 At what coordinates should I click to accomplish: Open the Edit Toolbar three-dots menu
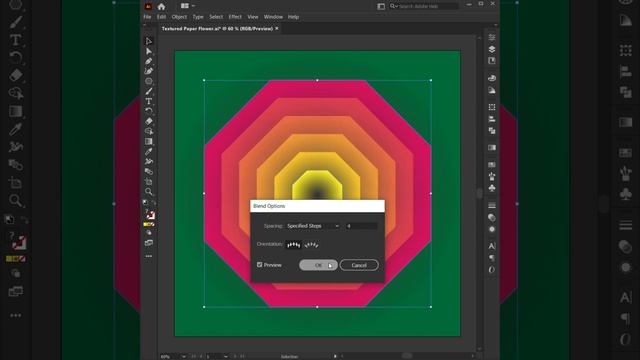149,256
